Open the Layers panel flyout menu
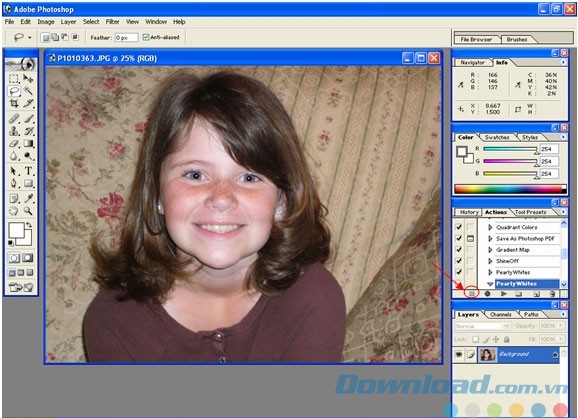Screen dimensions: 578x418 563,314
